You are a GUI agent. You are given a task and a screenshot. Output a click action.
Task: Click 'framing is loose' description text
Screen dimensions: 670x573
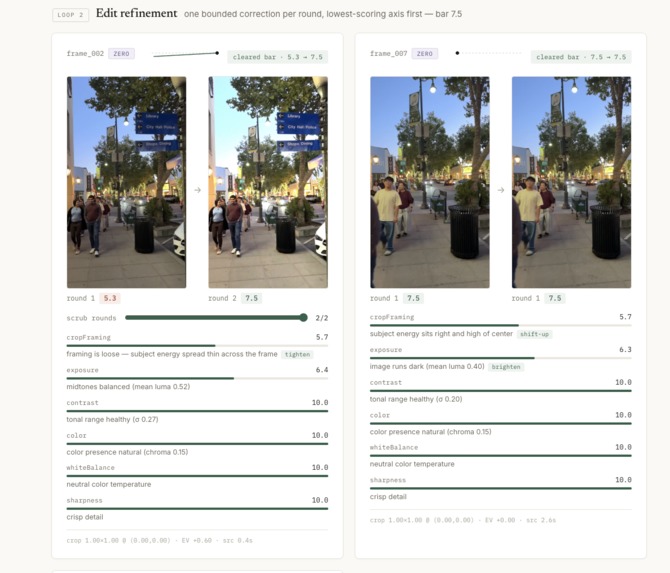coord(172,354)
